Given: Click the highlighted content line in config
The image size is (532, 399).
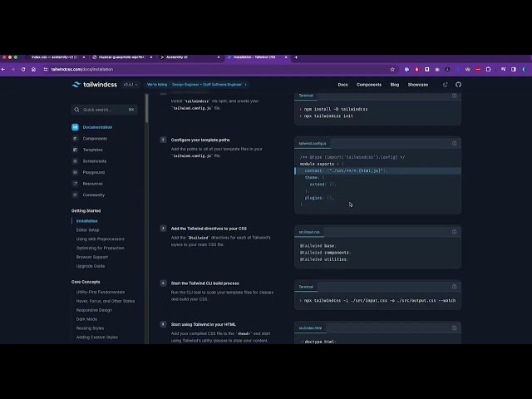Looking at the screenshot, I should [x=377, y=170].
